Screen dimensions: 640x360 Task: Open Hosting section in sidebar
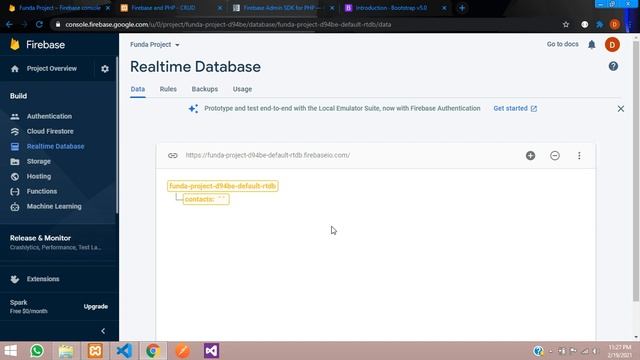[x=39, y=176]
